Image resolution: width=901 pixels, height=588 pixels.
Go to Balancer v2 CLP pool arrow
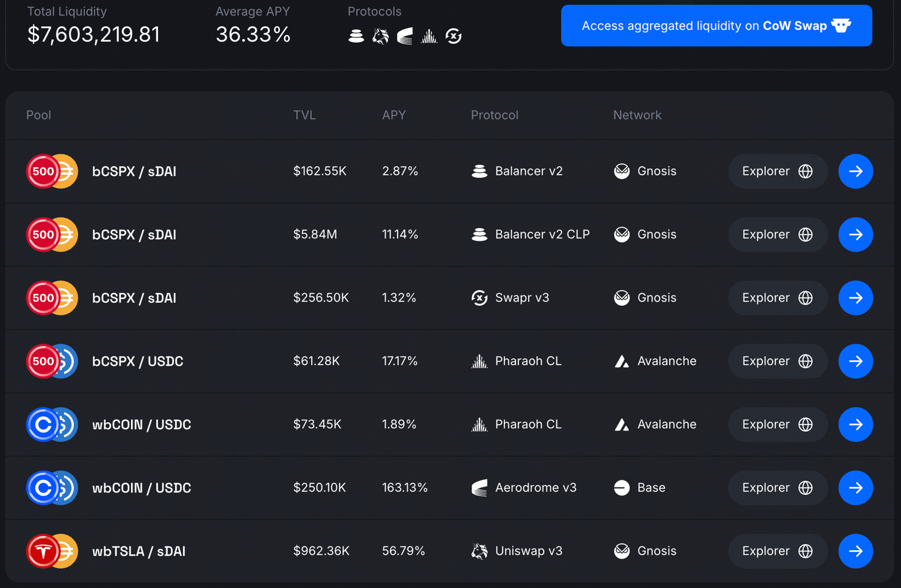(855, 234)
